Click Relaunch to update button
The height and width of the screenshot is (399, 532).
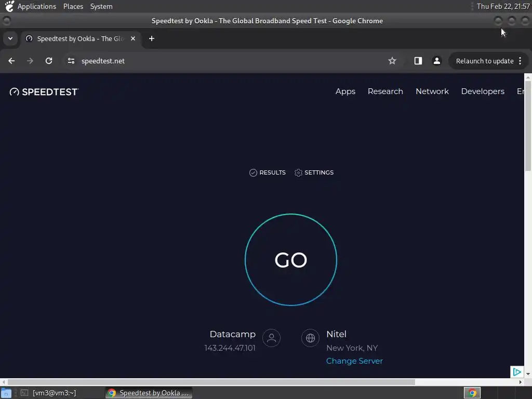pyautogui.click(x=485, y=61)
